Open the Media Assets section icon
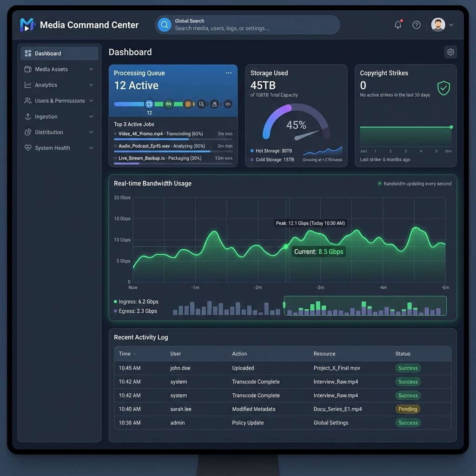The height and width of the screenshot is (476, 476). click(x=28, y=69)
